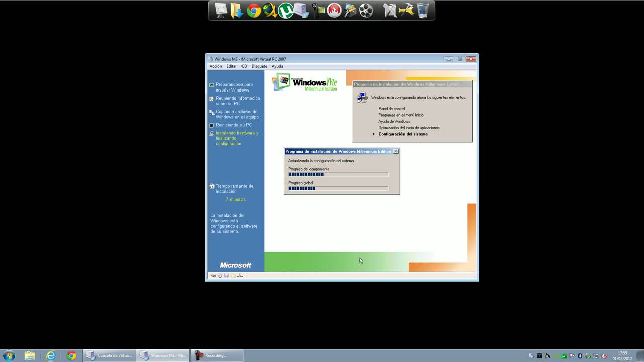Click the network adapter status icon in Virtual PC
The height and width of the screenshot is (362, 644).
coord(240,276)
